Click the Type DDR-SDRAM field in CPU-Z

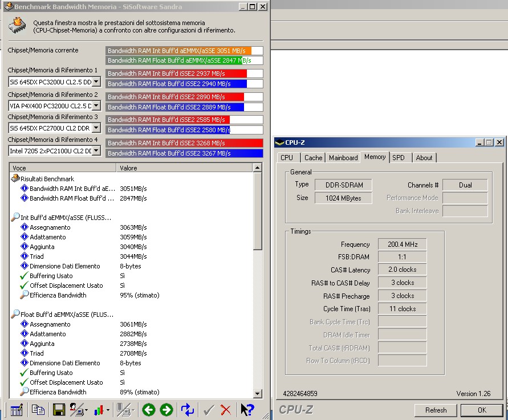(x=343, y=185)
